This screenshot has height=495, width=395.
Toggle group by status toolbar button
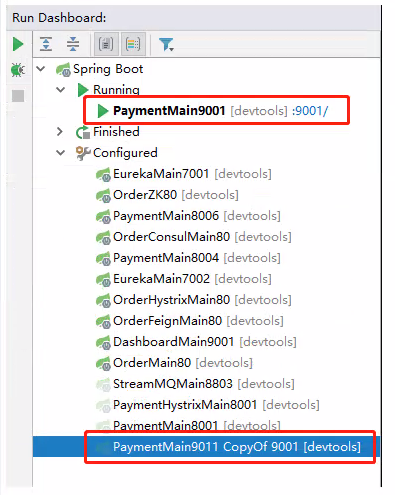pos(133,44)
